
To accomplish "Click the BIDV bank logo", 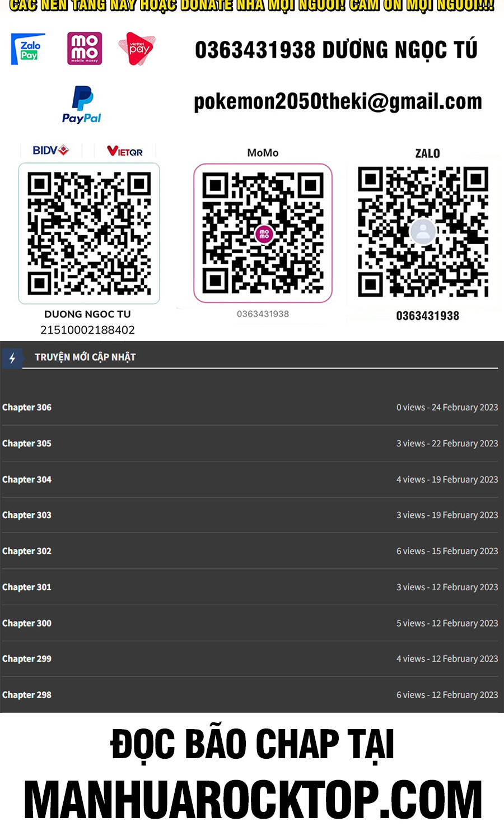I will coord(50,151).
